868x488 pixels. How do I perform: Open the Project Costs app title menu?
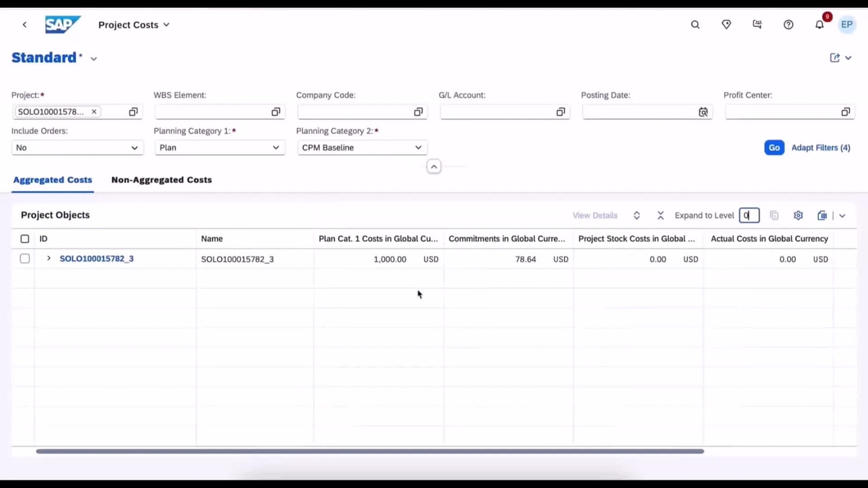[134, 25]
